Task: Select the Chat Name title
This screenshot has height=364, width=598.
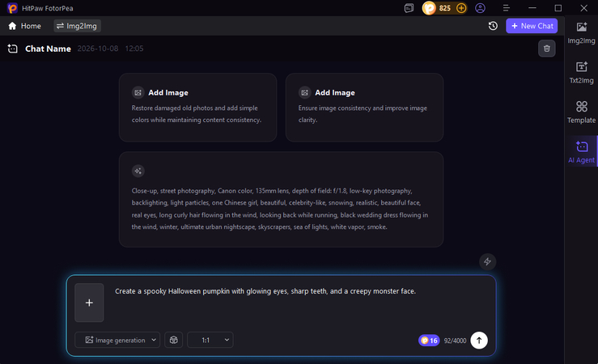Action: click(x=48, y=49)
